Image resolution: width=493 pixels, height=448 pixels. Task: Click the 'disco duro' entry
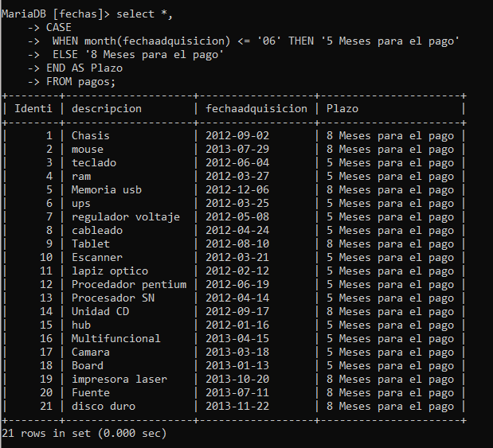coord(104,406)
